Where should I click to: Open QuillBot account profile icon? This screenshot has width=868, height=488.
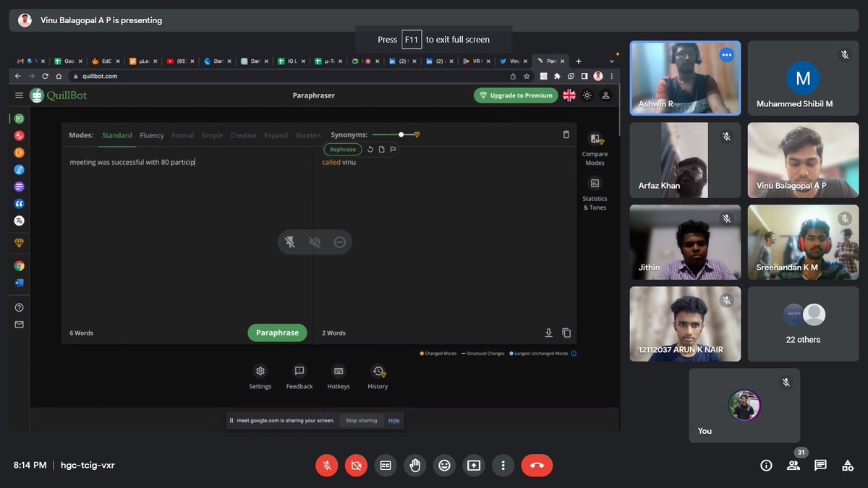pos(606,95)
